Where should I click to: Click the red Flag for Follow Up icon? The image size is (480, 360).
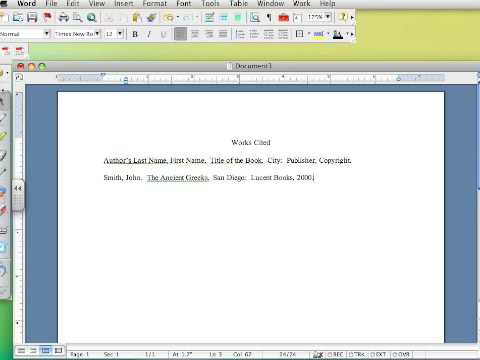coord(47,17)
